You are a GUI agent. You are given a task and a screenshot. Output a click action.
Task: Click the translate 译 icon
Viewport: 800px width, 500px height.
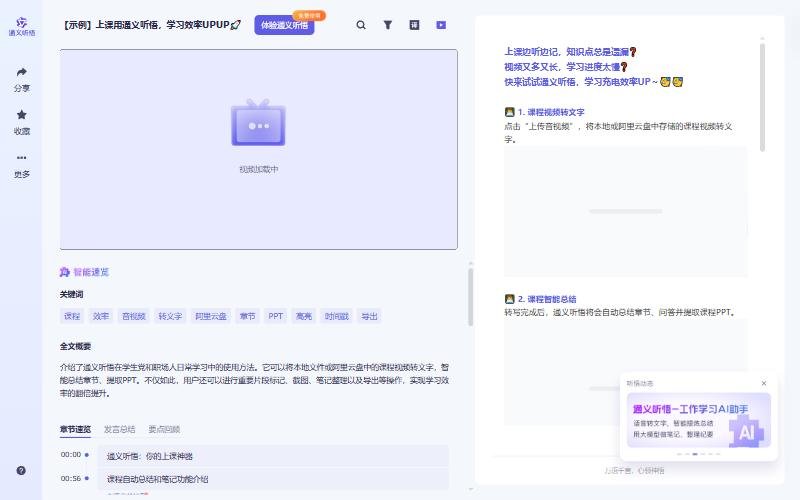point(414,25)
